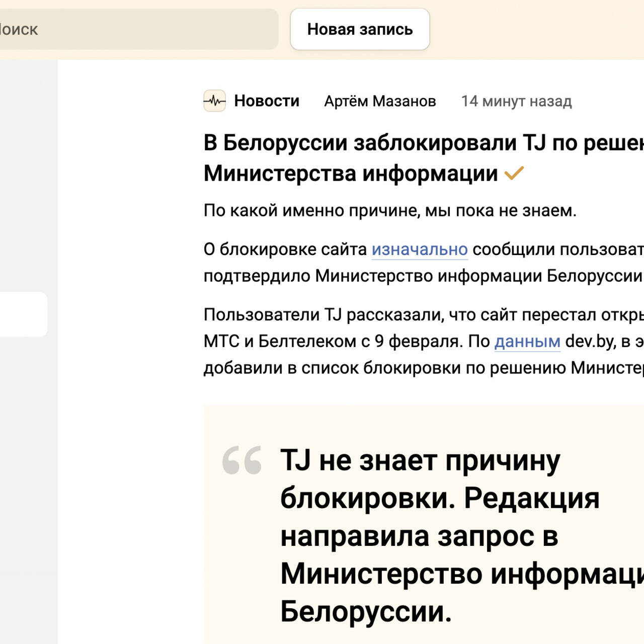Click the white sidebar block on left

tap(24, 314)
